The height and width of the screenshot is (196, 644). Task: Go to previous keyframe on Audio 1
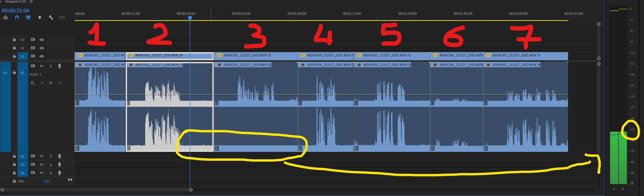coord(42,83)
